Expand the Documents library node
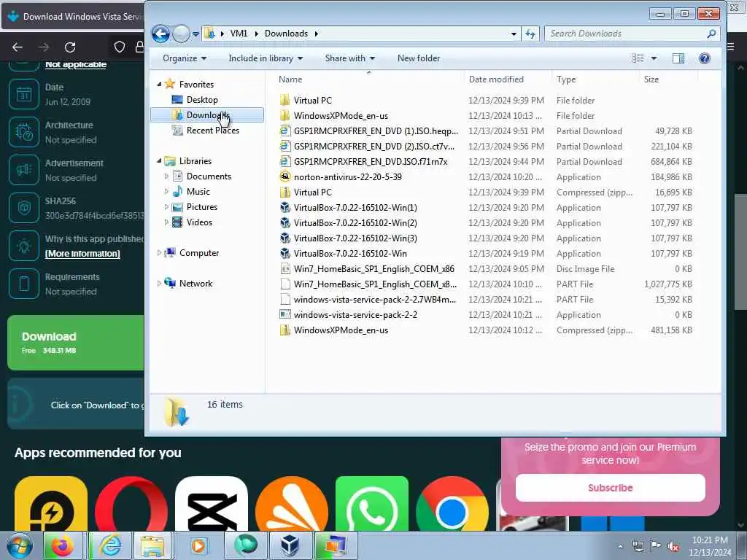This screenshot has width=747, height=560. [166, 176]
